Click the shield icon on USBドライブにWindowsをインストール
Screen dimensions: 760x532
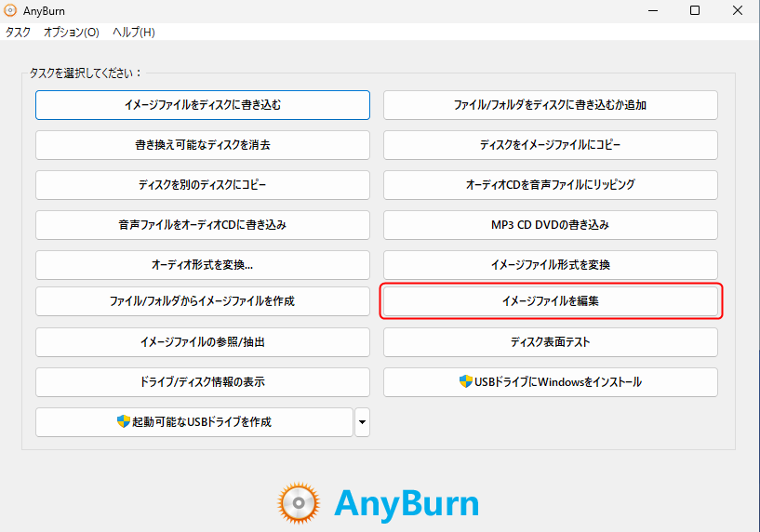pos(466,381)
